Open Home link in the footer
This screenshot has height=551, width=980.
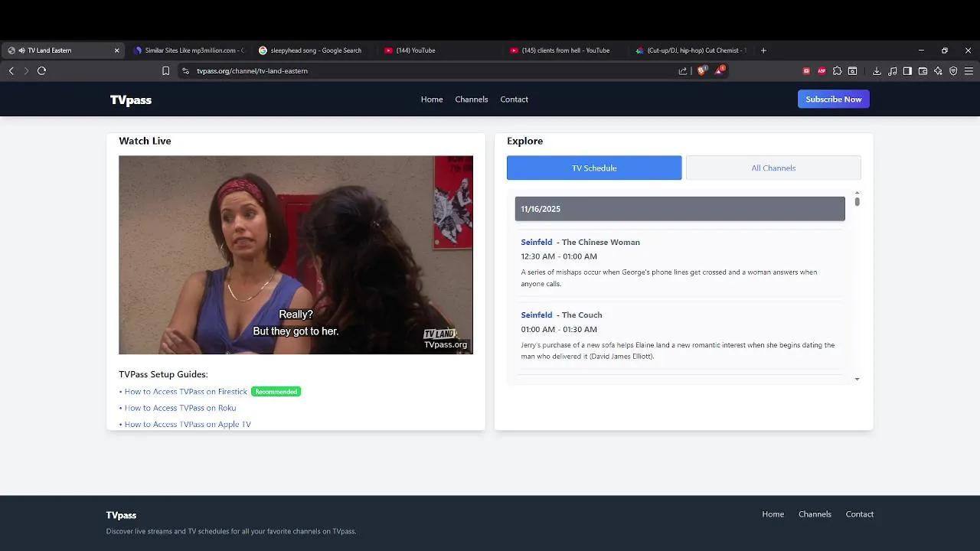[x=773, y=514]
